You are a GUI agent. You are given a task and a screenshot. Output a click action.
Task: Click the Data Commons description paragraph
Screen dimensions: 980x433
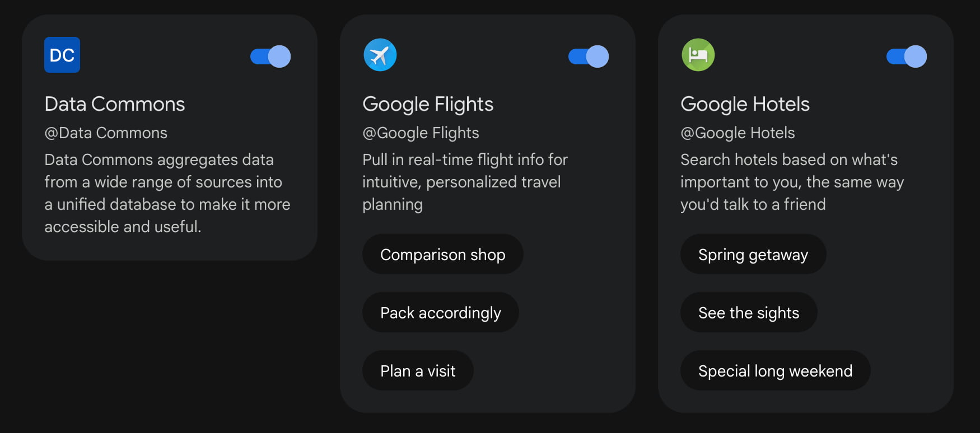[167, 193]
